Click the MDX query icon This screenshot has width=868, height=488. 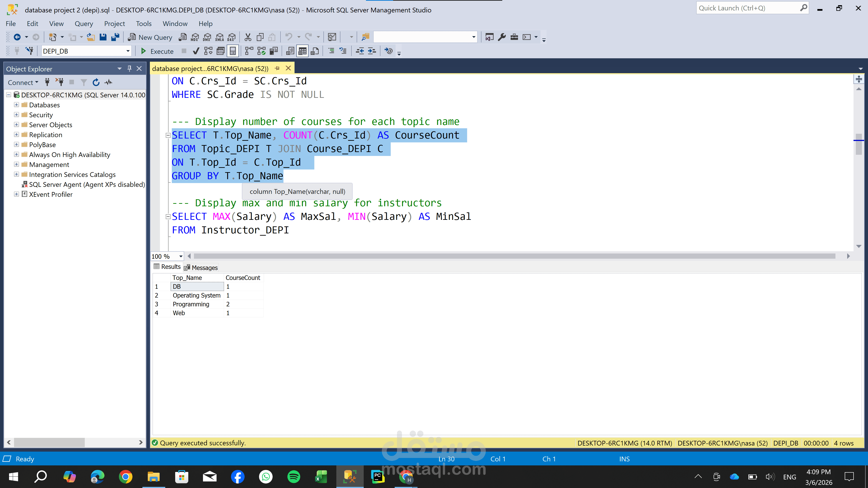[195, 37]
